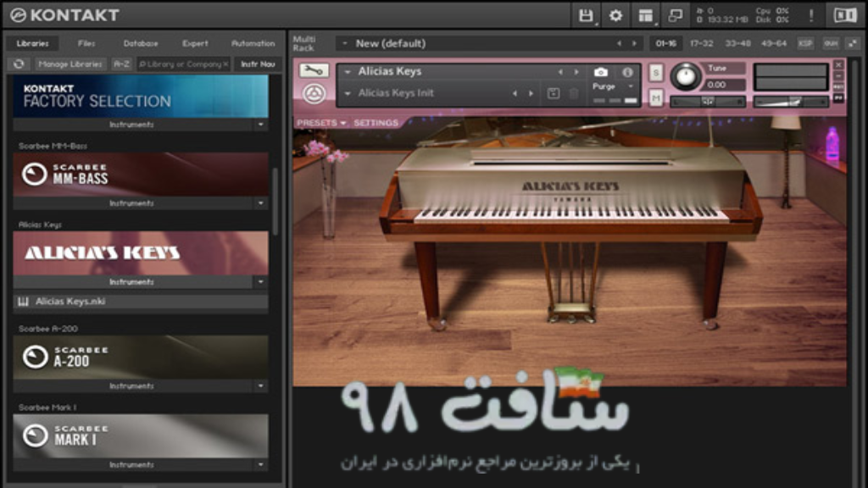Open the Factory Selection Instruments dropdown arrow
The image size is (868, 488).
point(261,125)
